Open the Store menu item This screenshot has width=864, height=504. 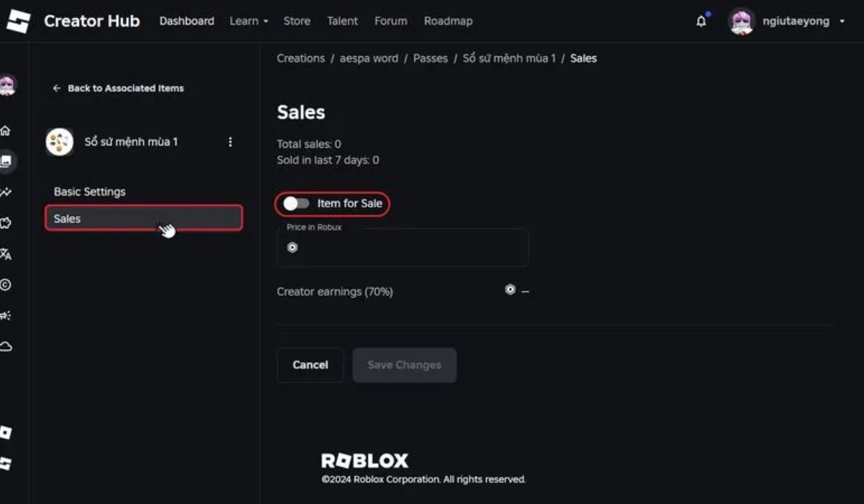pyautogui.click(x=297, y=21)
